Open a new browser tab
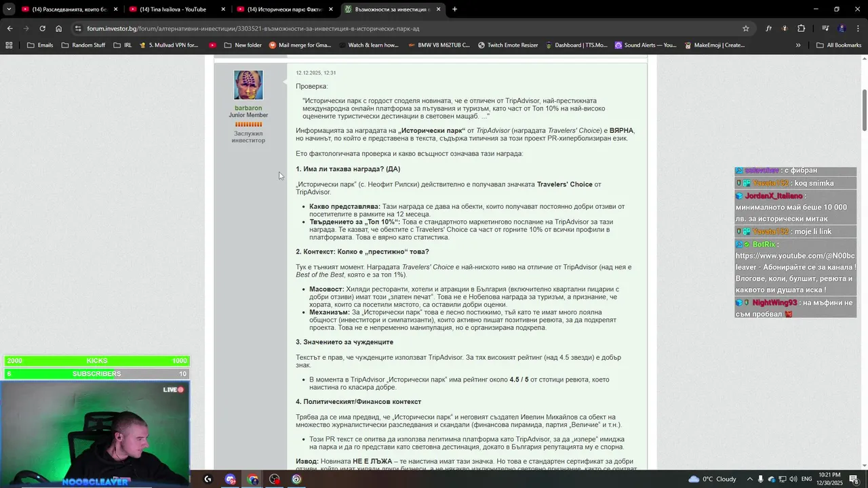The height and width of the screenshot is (488, 868). point(454,9)
